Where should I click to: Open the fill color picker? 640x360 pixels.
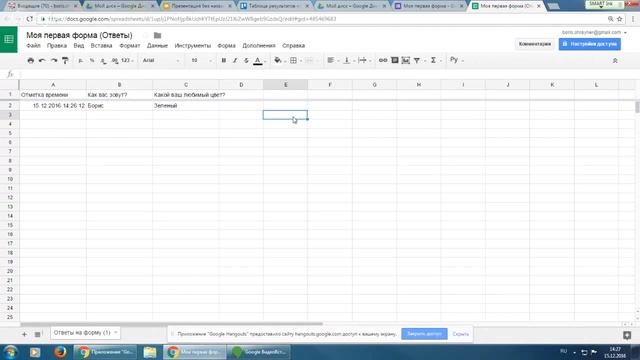coord(278,60)
